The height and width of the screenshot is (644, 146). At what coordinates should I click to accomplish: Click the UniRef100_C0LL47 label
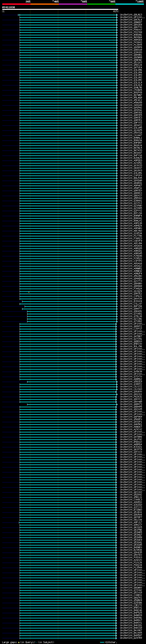pos(131,304)
